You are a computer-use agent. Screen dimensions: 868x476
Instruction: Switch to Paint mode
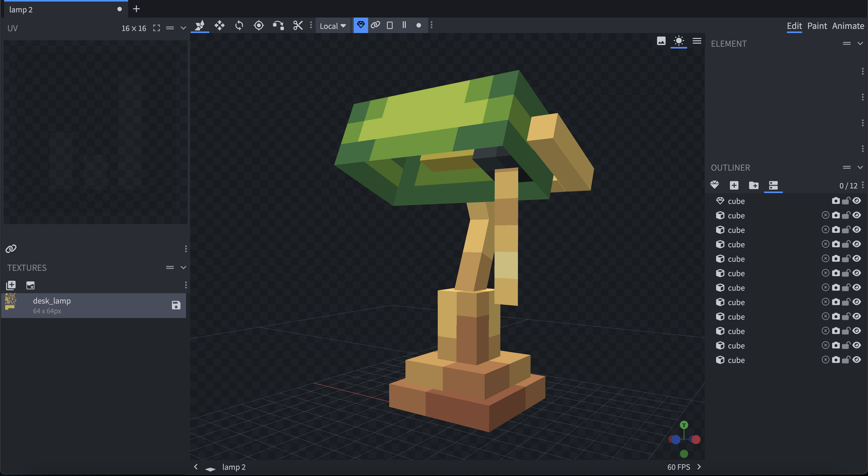click(817, 26)
